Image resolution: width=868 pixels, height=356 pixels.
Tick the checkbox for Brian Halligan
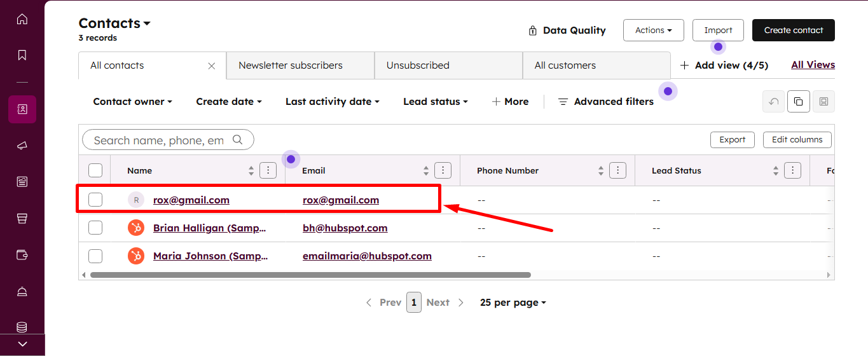coord(95,228)
